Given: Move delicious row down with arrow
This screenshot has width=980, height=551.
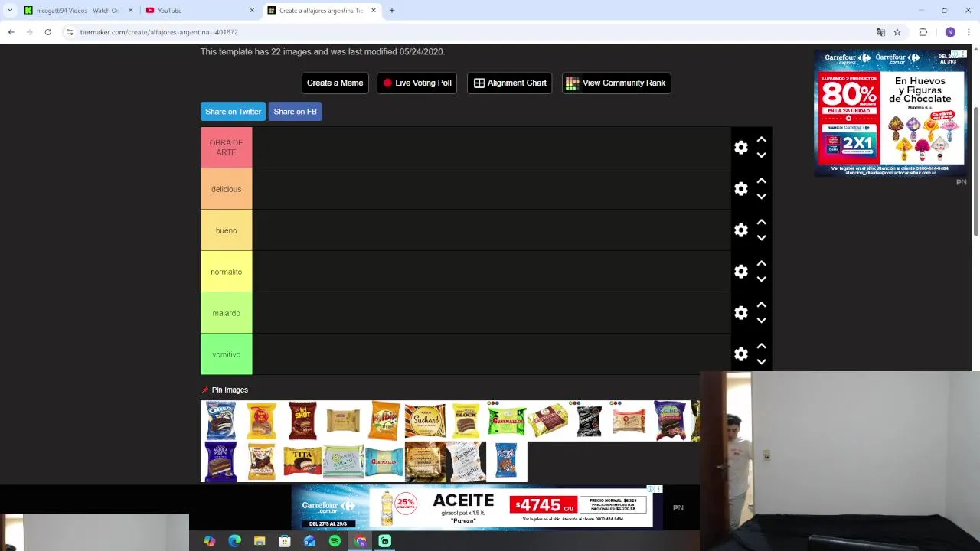Looking at the screenshot, I should coord(761,197).
